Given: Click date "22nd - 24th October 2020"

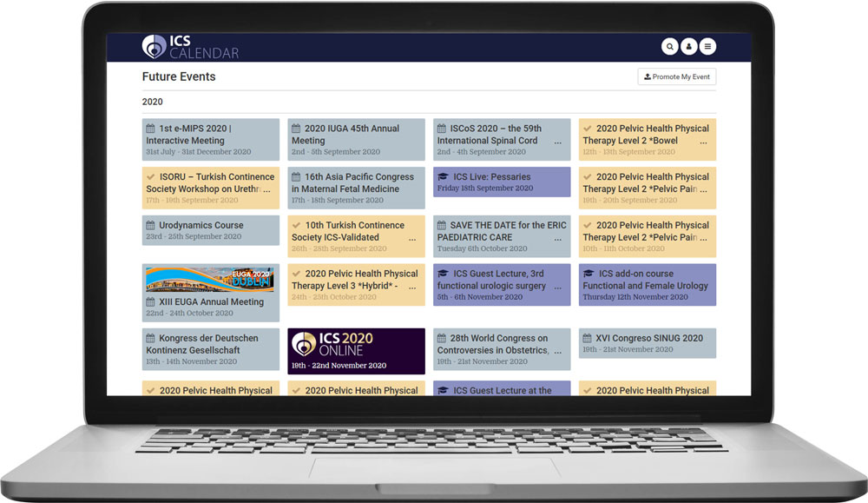Looking at the screenshot, I should click(189, 313).
